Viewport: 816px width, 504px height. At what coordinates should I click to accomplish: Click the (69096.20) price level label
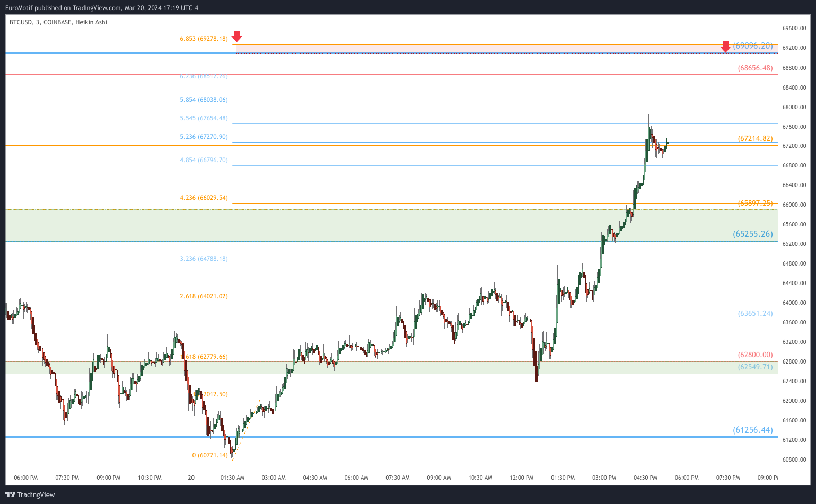click(753, 46)
